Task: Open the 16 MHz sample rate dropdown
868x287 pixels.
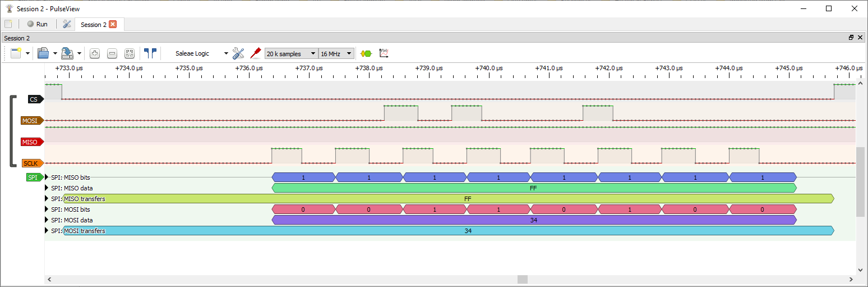Action: [336, 53]
